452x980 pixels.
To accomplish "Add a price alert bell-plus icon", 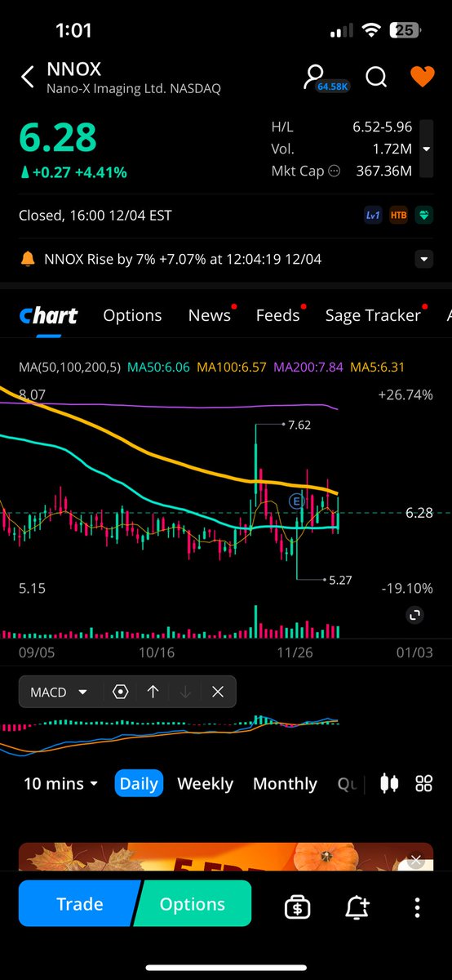I will pos(357,906).
